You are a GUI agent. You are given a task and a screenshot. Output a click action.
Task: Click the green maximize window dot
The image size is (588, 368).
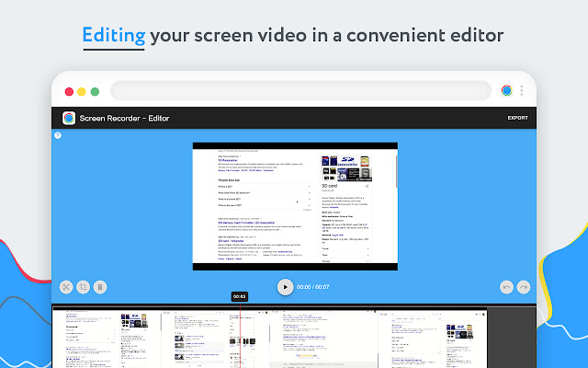coord(95,92)
